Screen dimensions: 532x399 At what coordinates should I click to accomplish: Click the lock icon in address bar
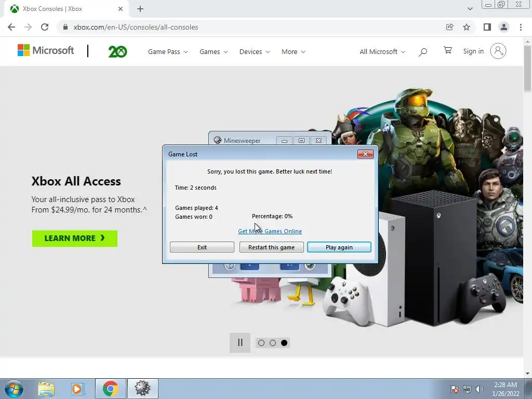point(65,27)
